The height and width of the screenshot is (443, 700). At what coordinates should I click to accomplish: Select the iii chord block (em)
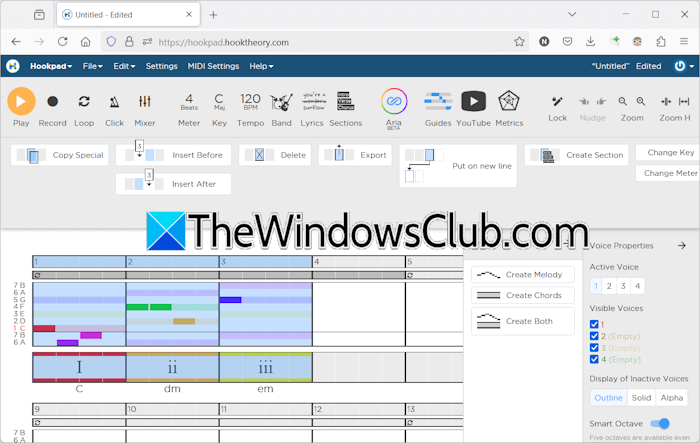click(x=266, y=368)
